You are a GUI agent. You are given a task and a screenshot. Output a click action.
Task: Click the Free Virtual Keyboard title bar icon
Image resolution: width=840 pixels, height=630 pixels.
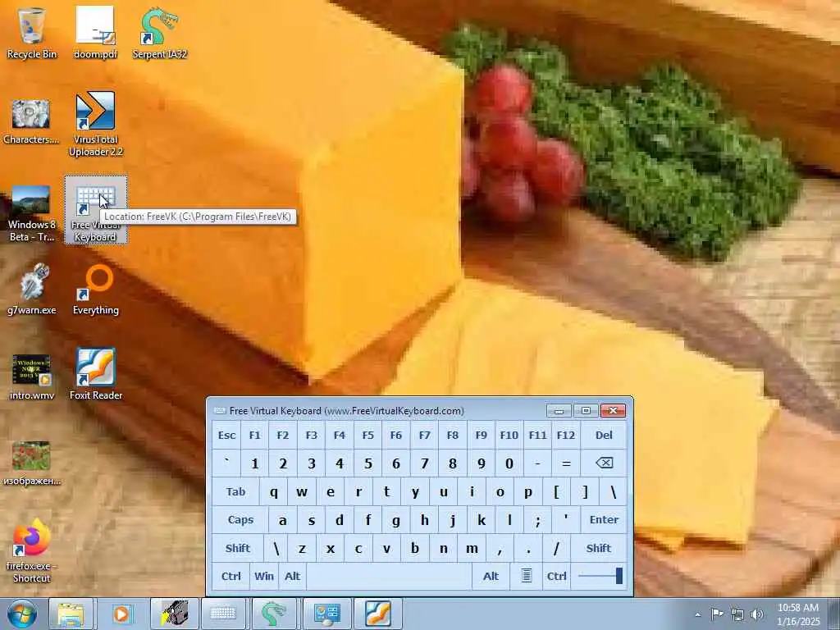[220, 410]
